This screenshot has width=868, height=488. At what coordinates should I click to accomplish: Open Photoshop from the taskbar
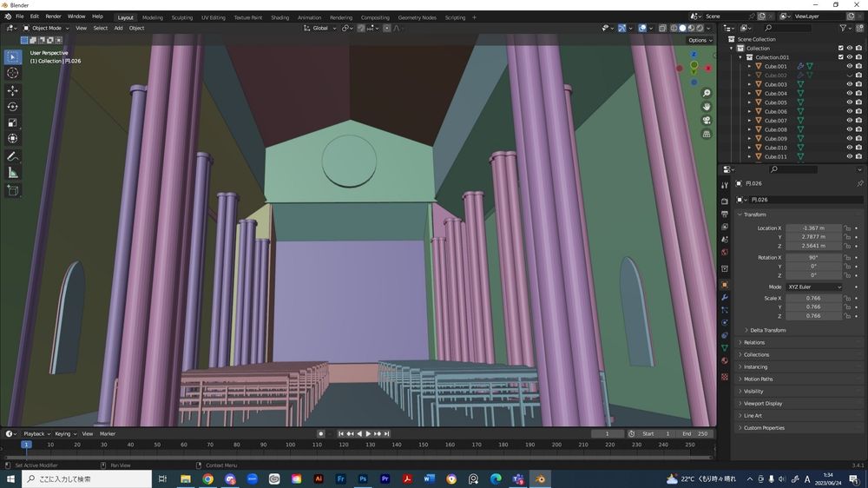363,478
